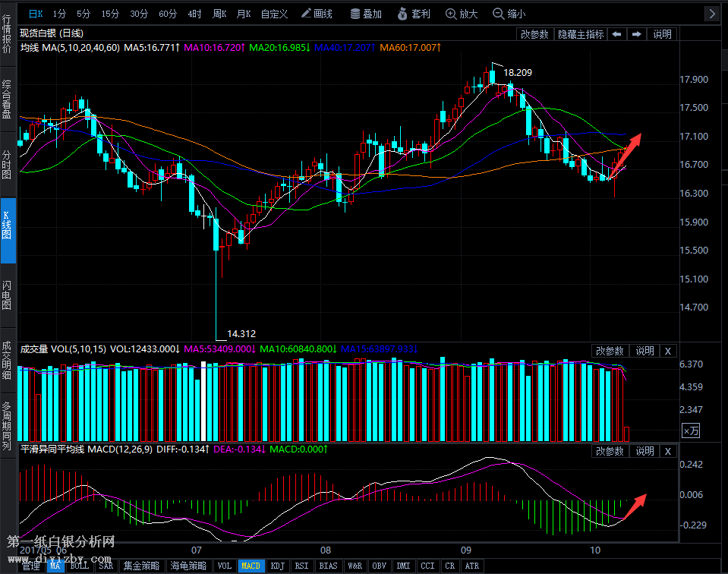Expand the toolbar overflow arrow at top right
728x574 pixels.
click(x=712, y=14)
